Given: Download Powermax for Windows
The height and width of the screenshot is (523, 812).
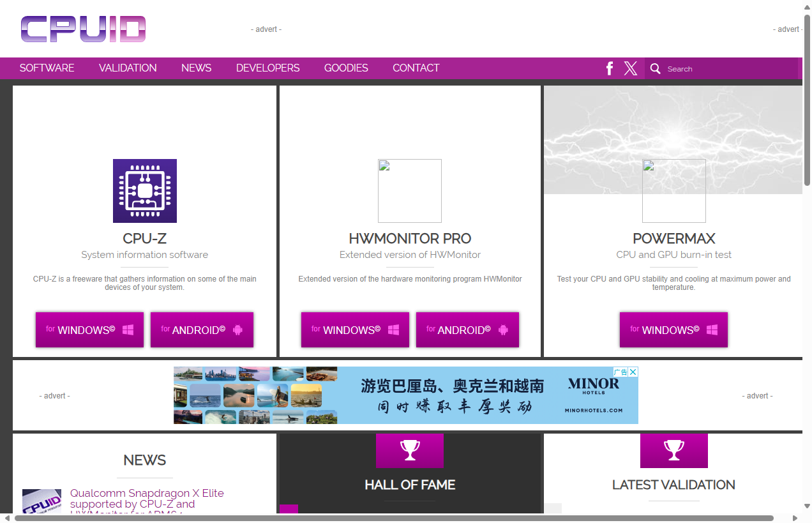Looking at the screenshot, I should [x=673, y=330].
